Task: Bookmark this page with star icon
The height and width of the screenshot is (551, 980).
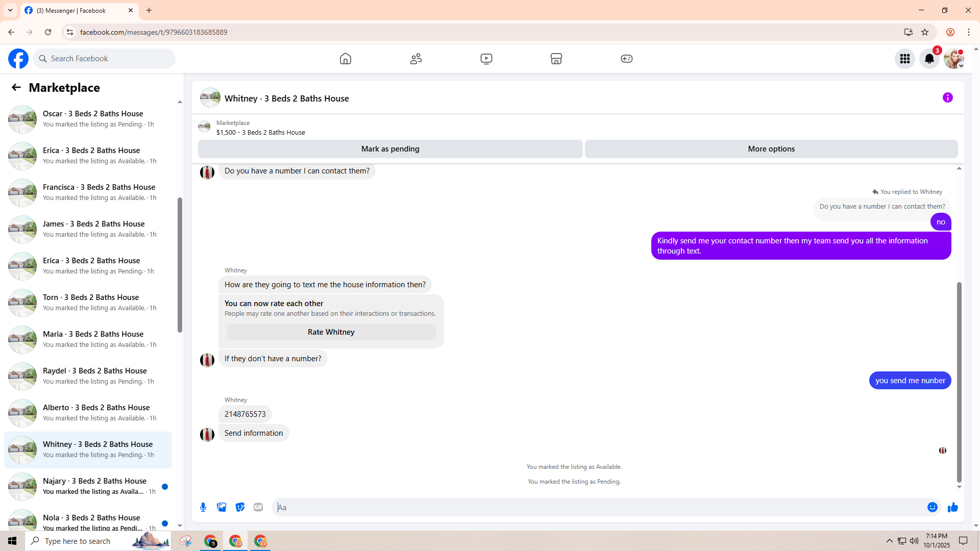Action: (925, 32)
